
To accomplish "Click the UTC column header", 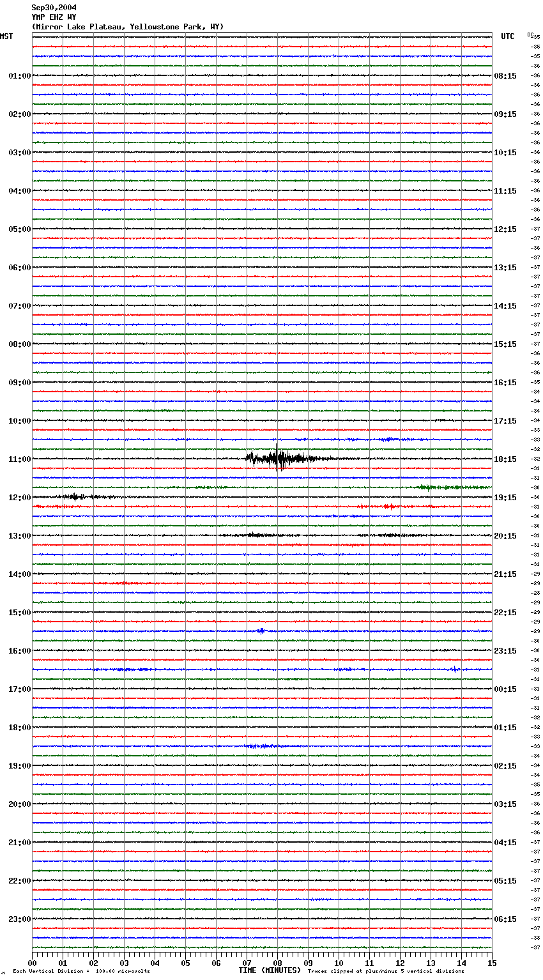I will (508, 36).
